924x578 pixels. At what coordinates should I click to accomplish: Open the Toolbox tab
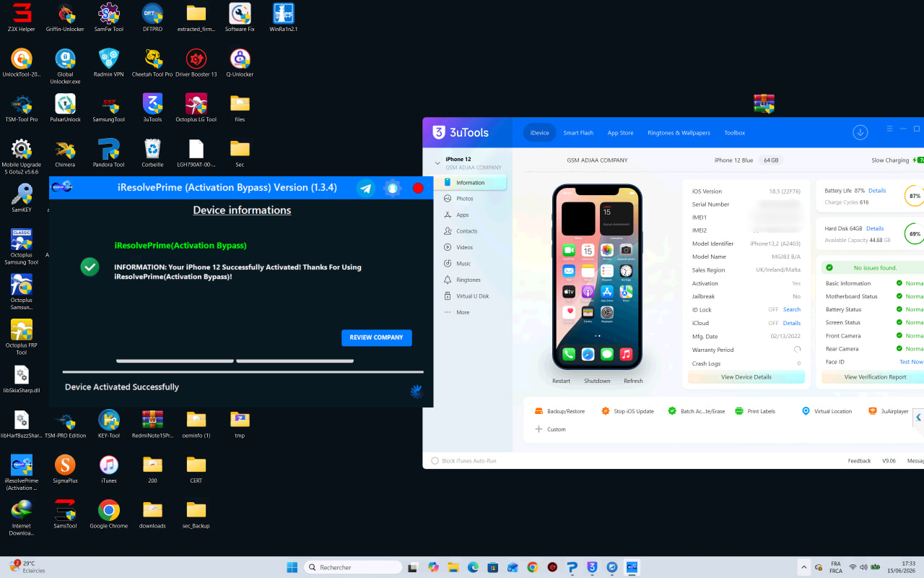(x=735, y=133)
